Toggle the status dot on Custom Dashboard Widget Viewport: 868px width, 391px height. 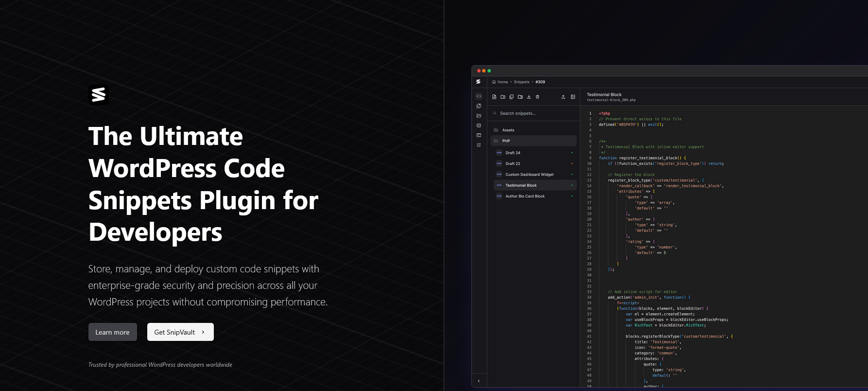pyautogui.click(x=572, y=174)
